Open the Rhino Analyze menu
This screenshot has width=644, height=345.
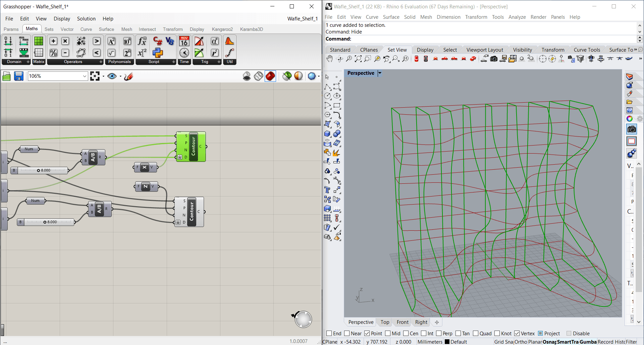coord(517,17)
